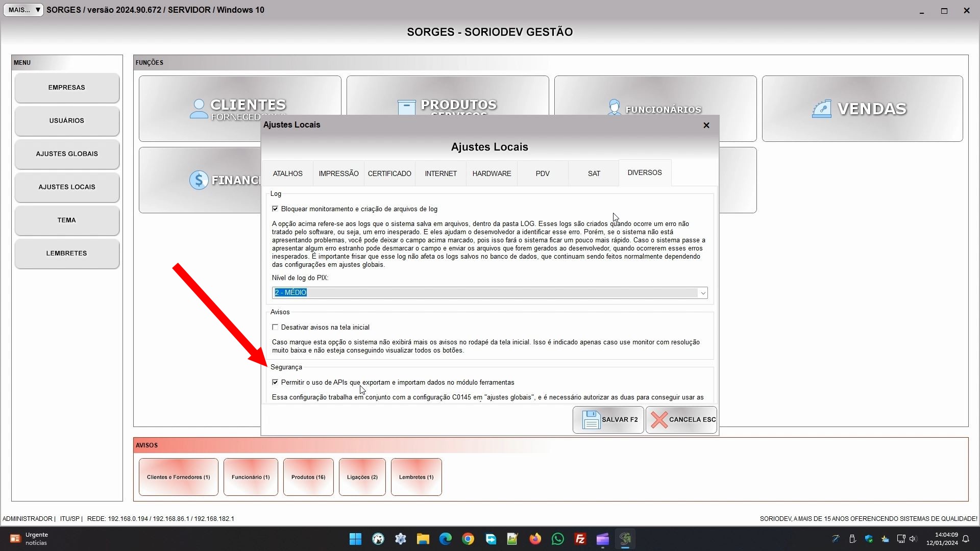Enable Desativar avisos na tela inicial
Viewport: 980px width, 551px height.
pyautogui.click(x=275, y=327)
